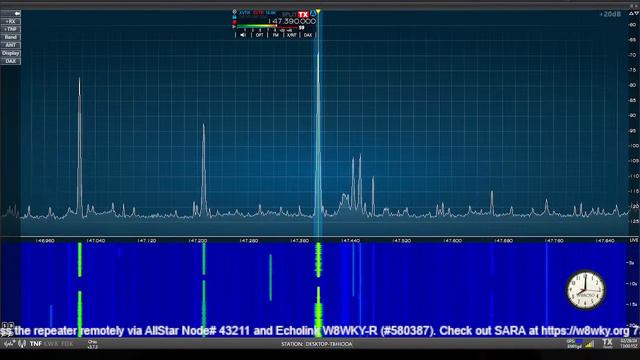Toggle the CWX button in the status bar
This screenshot has width=640, height=360.
point(51,344)
